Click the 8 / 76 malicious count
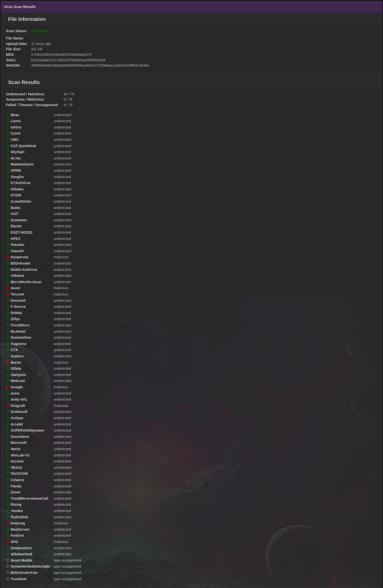 [68, 99]
